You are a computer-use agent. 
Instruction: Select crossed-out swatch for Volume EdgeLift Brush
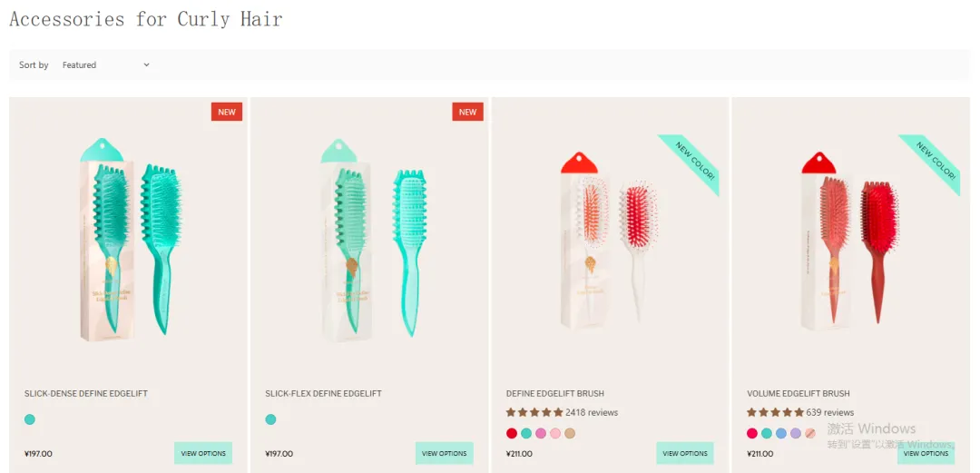810,433
